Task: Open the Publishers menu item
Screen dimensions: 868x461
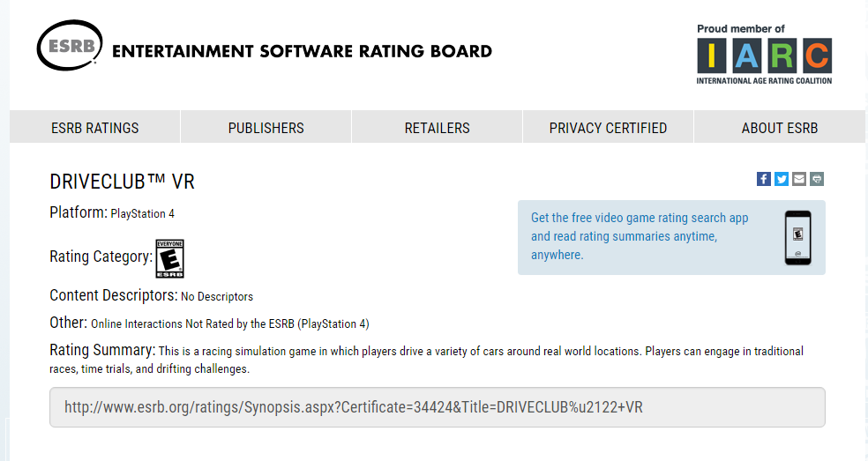Action: pos(266,128)
